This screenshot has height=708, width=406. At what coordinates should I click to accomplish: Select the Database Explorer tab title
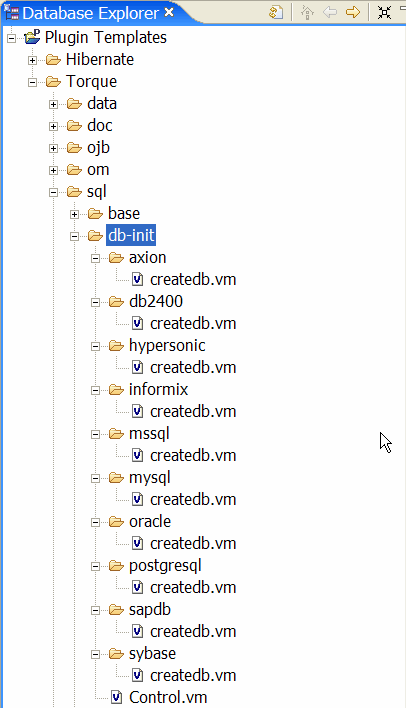point(90,14)
